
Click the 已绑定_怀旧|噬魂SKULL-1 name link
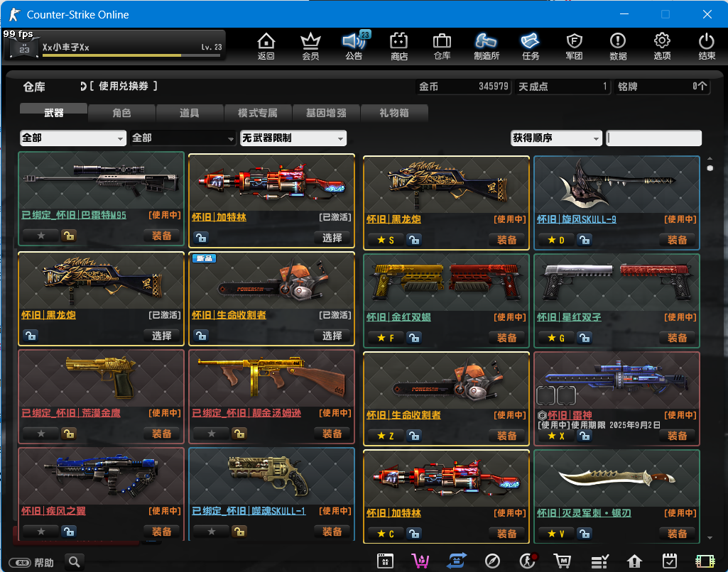[x=249, y=511]
